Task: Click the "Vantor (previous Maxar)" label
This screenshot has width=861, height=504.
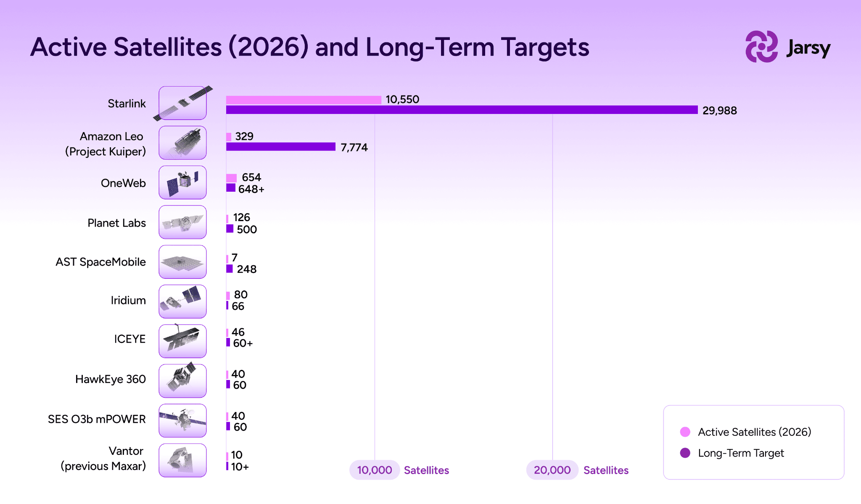Action: coord(103,459)
